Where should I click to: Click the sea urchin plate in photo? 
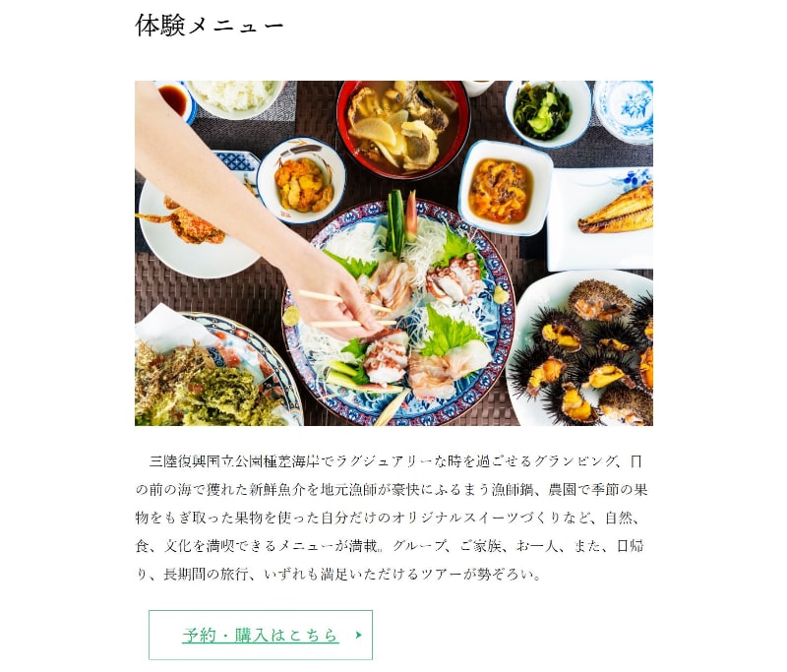click(x=580, y=348)
